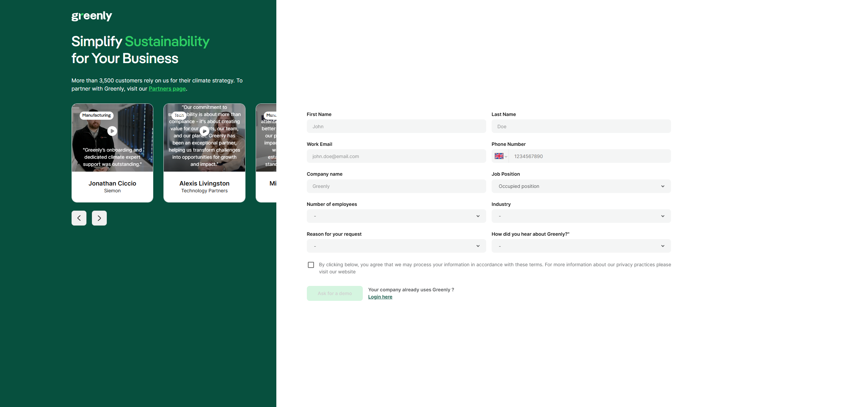868x407 pixels.
Task: Click the Ask for a demo button
Action: [x=335, y=293]
